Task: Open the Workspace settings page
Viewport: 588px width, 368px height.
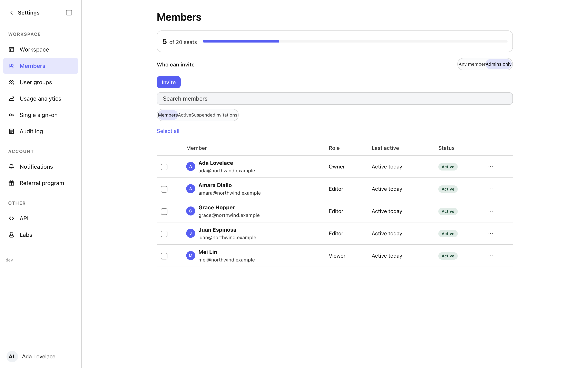Action: (x=41, y=49)
